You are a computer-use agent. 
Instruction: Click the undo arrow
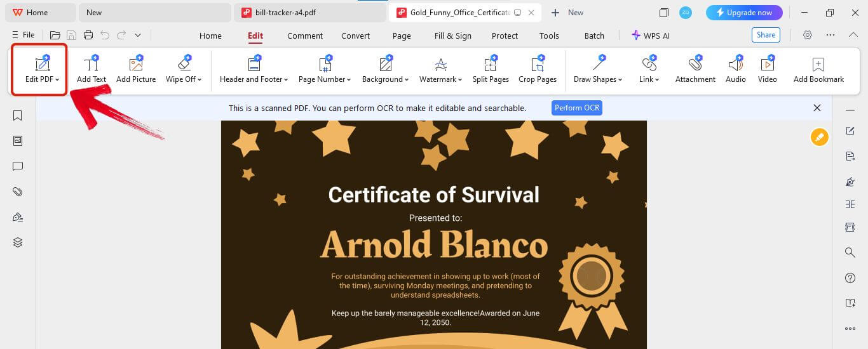pos(105,36)
